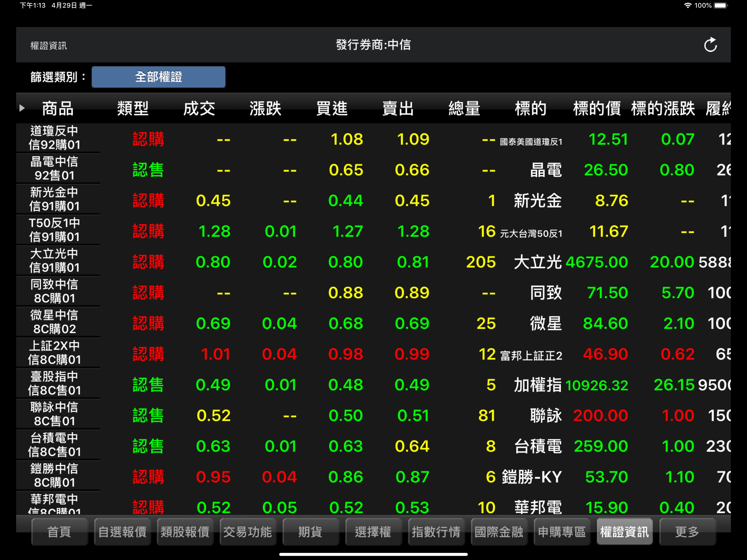Select warrant 鎧勝中信8C購01
The image size is (747, 560).
pos(54,476)
